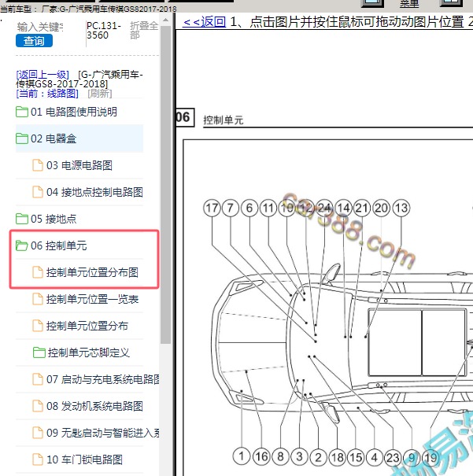Expand 控制单元芯脚定义 folder
Image resolution: width=473 pixels, height=476 pixels.
click(89, 352)
